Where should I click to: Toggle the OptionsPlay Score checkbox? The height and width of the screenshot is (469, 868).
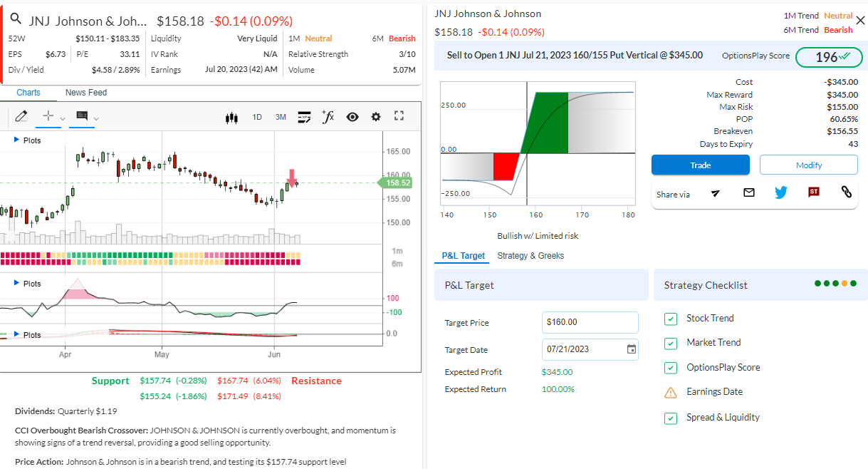[671, 368]
